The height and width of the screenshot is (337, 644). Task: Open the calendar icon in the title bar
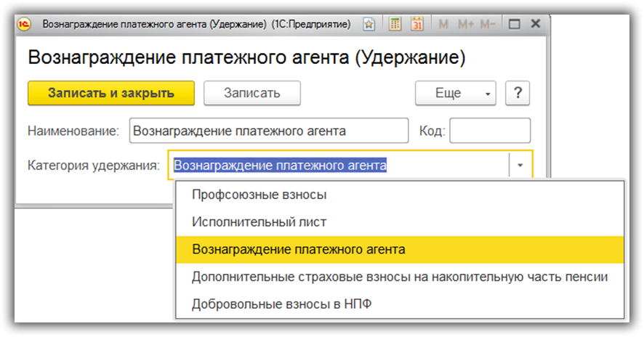click(417, 24)
